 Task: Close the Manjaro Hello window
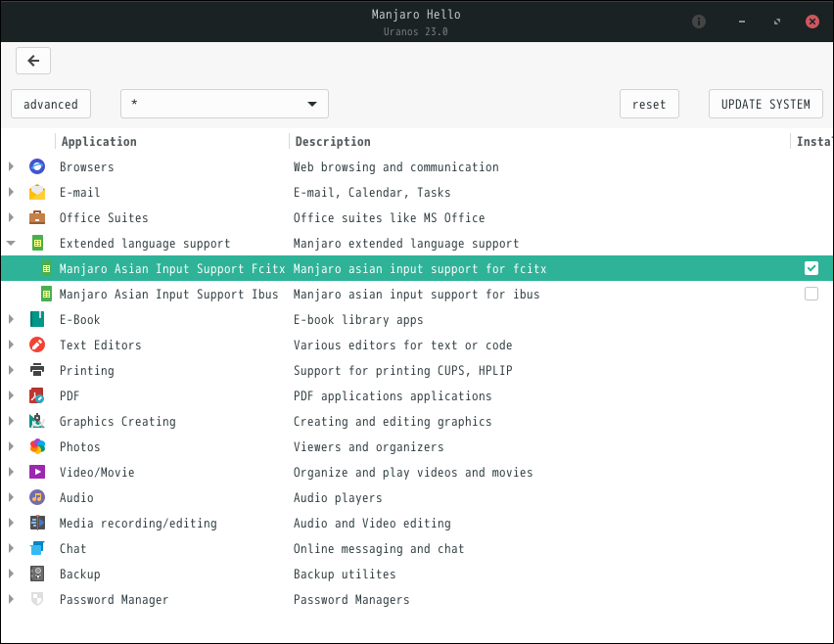click(x=812, y=22)
